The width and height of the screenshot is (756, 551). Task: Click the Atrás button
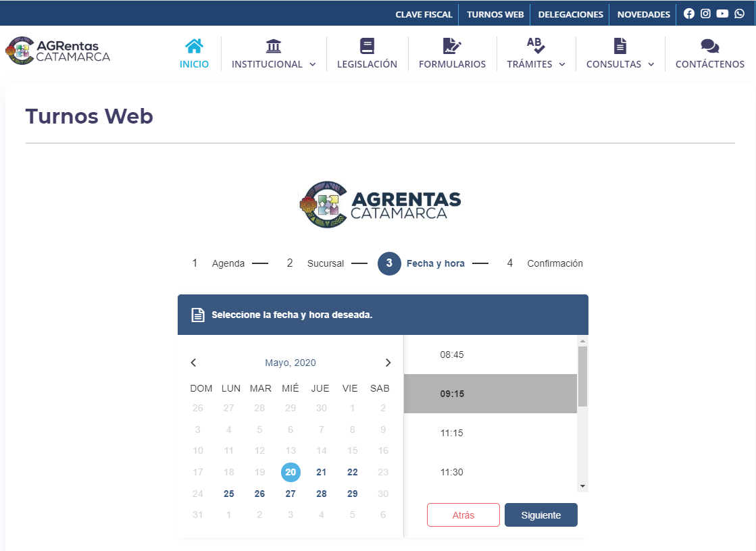tap(463, 515)
